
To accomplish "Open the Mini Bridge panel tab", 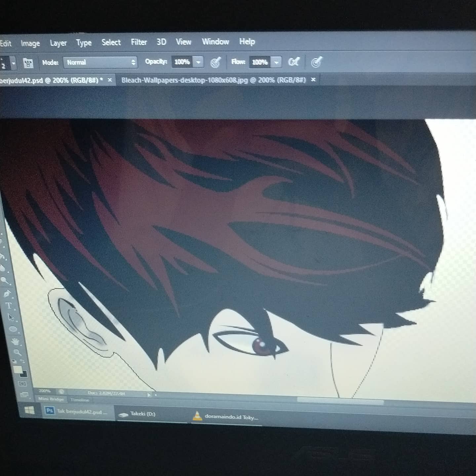I will [x=51, y=399].
